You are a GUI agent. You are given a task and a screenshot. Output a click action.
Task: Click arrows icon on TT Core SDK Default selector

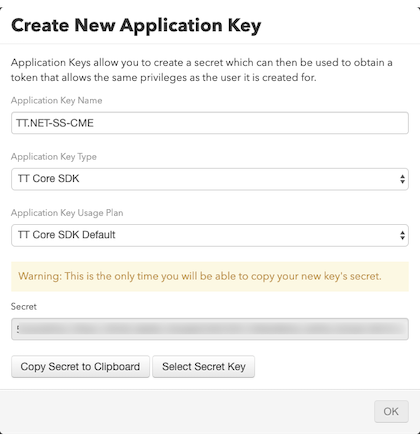(x=402, y=235)
